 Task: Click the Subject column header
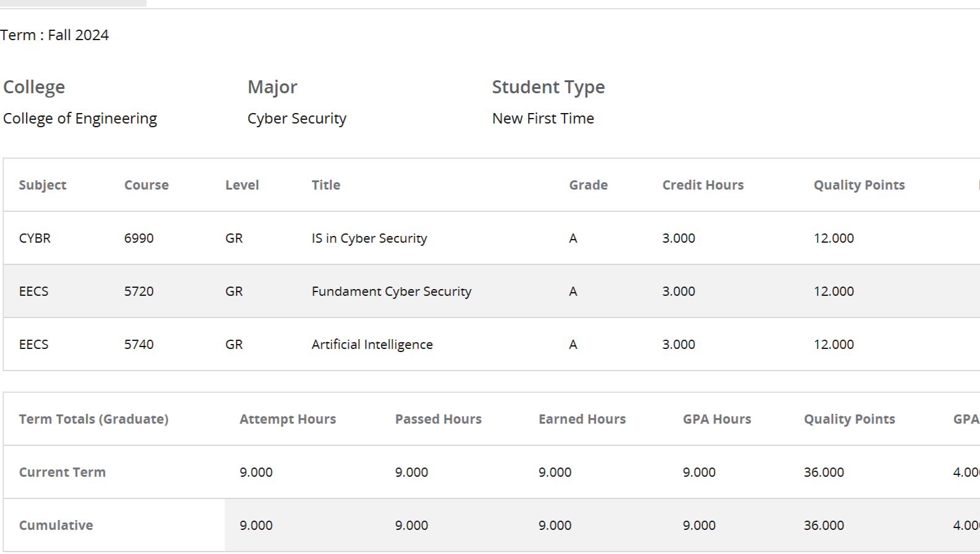pos(43,185)
